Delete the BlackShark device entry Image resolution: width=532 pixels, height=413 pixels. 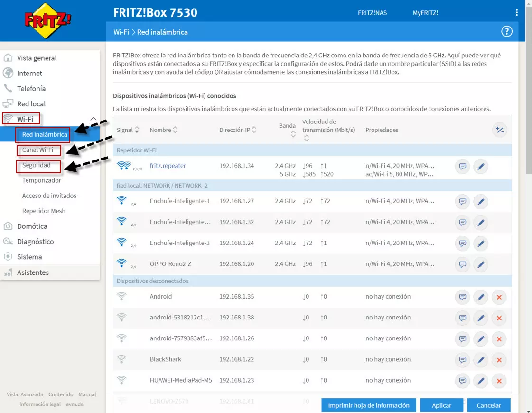tap(499, 360)
